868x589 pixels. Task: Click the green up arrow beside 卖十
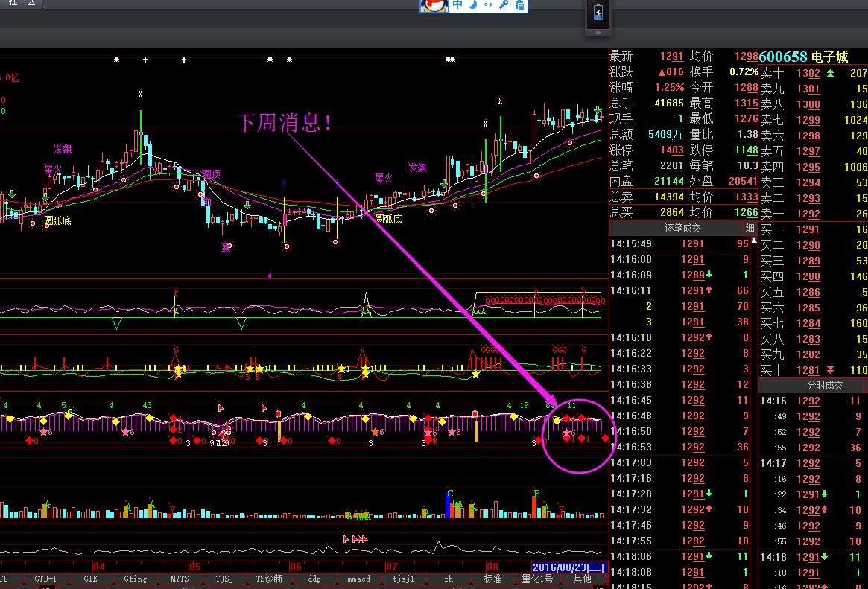[830, 73]
